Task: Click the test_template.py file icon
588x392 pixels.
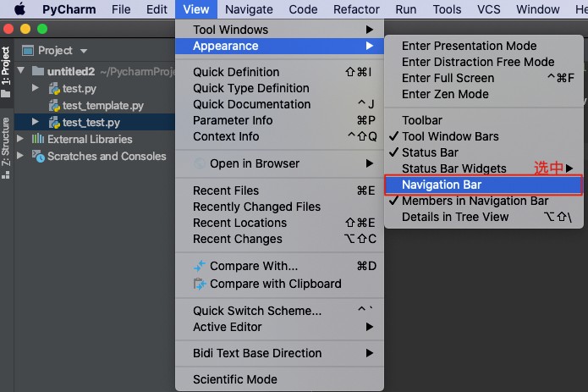Action: (54, 106)
